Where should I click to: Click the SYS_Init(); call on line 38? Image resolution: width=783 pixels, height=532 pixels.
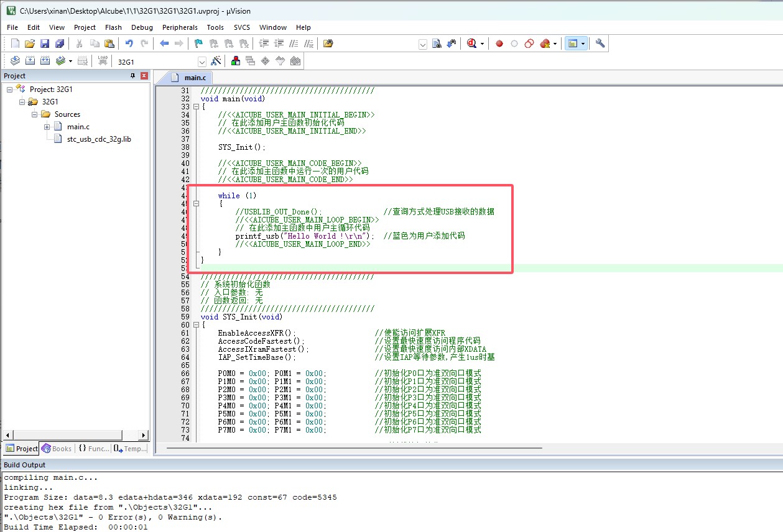(x=241, y=147)
